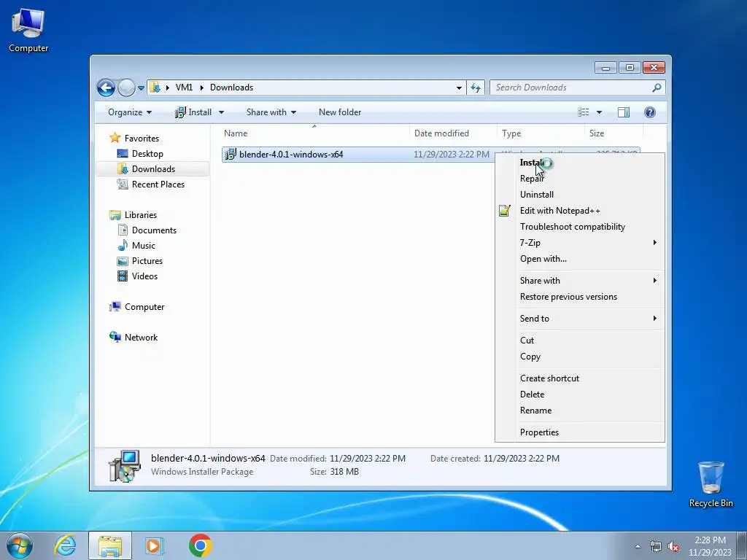Choose Restore previous versions

(580, 297)
